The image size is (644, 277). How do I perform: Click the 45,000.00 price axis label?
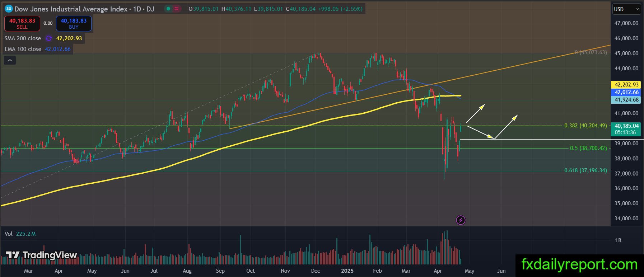point(626,53)
